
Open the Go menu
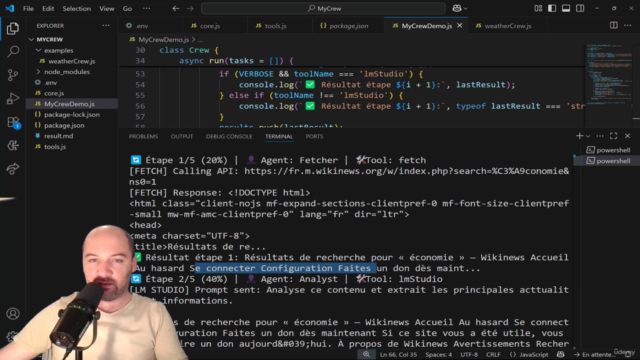[127, 8]
